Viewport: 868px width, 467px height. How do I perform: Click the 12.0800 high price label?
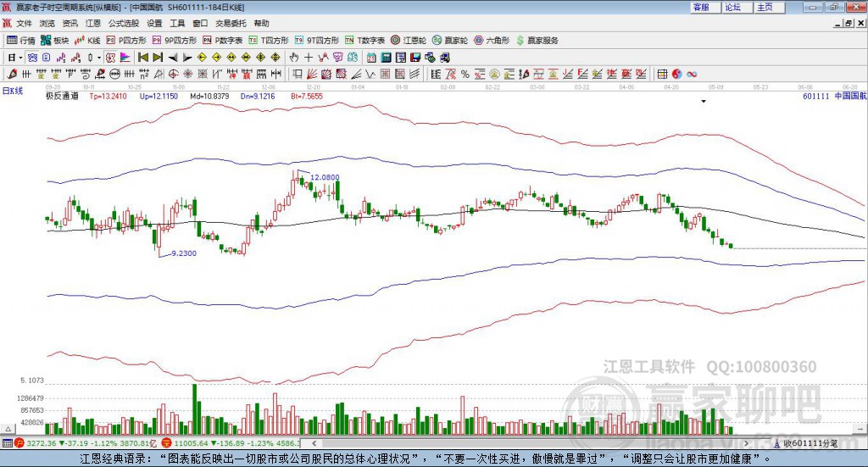pos(325,177)
